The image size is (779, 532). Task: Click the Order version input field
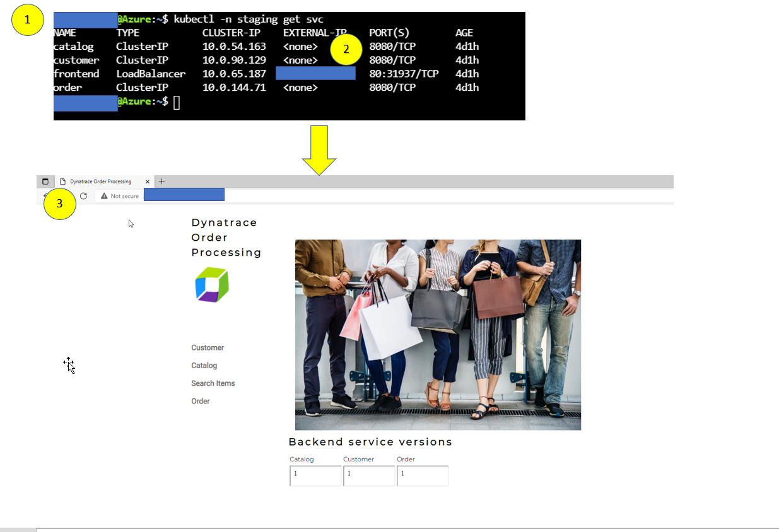click(423, 475)
